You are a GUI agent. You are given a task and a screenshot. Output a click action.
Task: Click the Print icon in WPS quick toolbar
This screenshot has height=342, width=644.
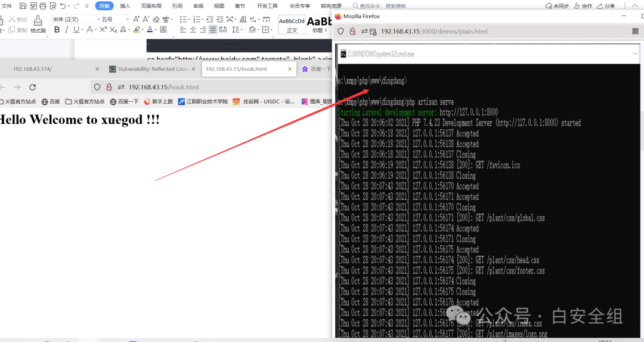coord(43,6)
